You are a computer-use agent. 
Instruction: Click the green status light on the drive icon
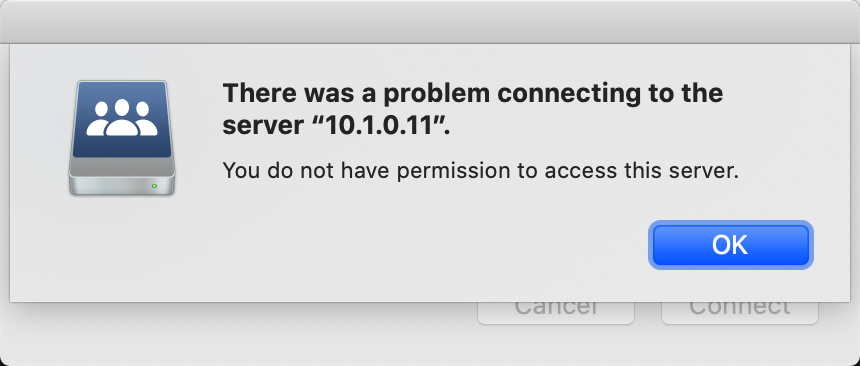pos(154,186)
